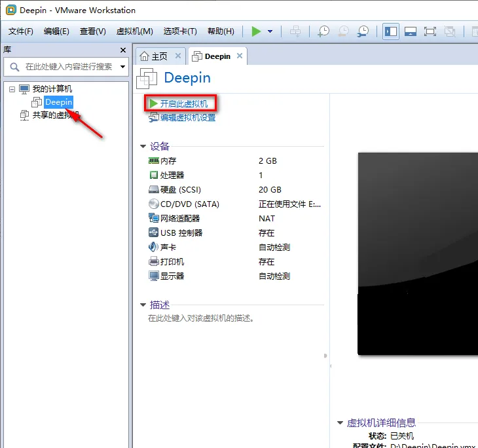The width and height of the screenshot is (478, 448).
Task: Take a snapshot with the clock-plus icon
Action: 323,31
